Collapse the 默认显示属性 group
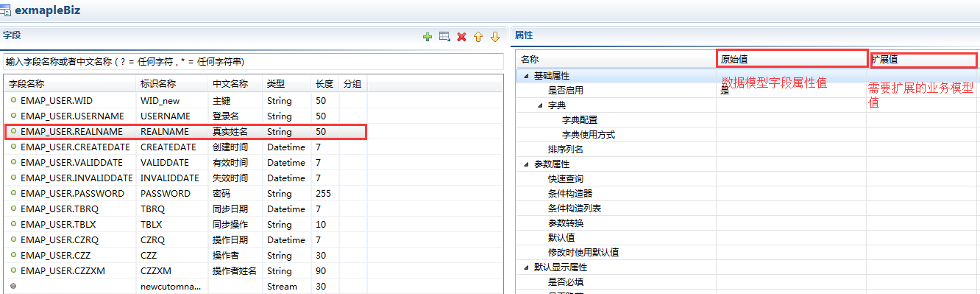Screen dimensions: 980x294 [x=526, y=267]
